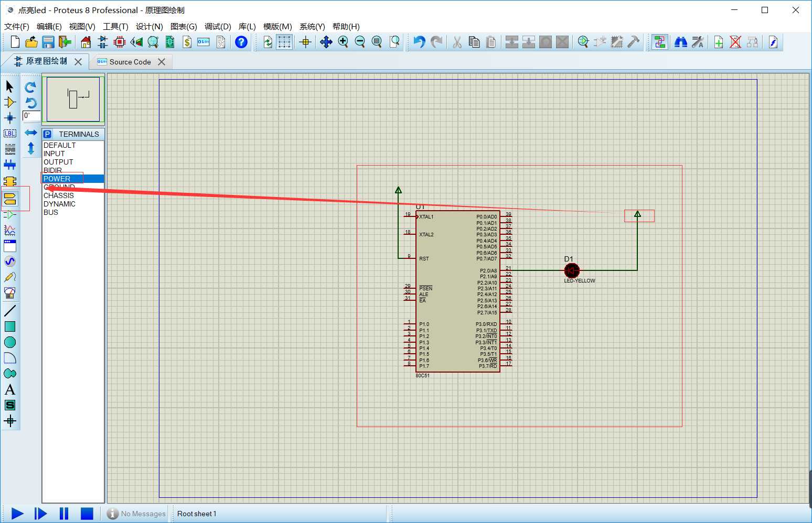Activate Component Mode tool
Viewport: 812px width, 523px height.
tap(9, 102)
